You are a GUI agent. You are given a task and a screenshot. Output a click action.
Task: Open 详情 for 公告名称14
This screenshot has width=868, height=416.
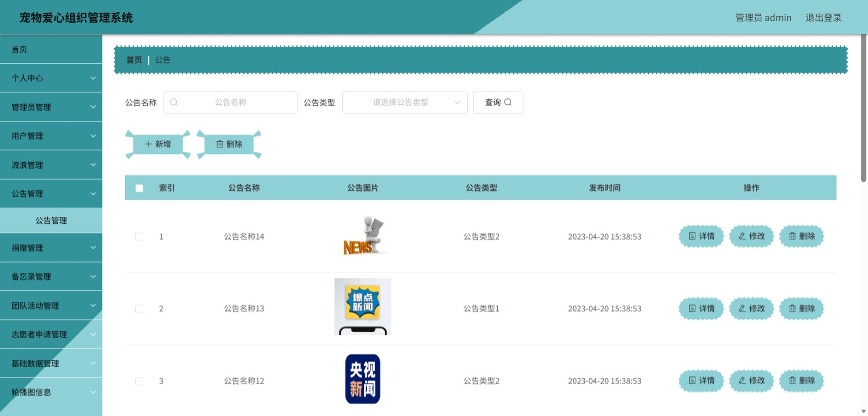click(701, 236)
